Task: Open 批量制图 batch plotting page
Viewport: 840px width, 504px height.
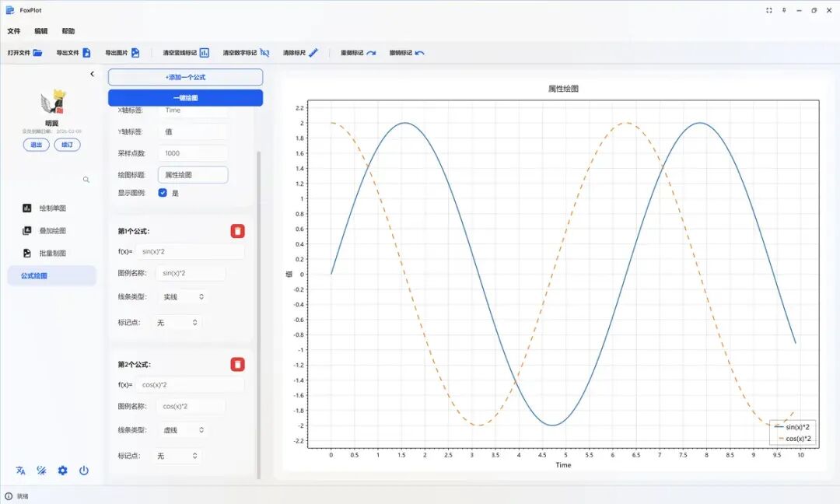Action: 52,254
